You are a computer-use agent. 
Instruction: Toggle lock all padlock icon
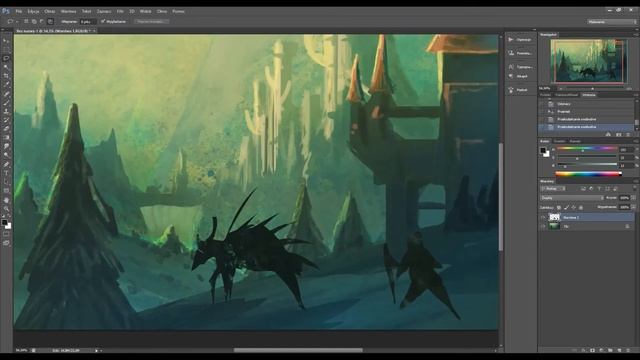581,207
